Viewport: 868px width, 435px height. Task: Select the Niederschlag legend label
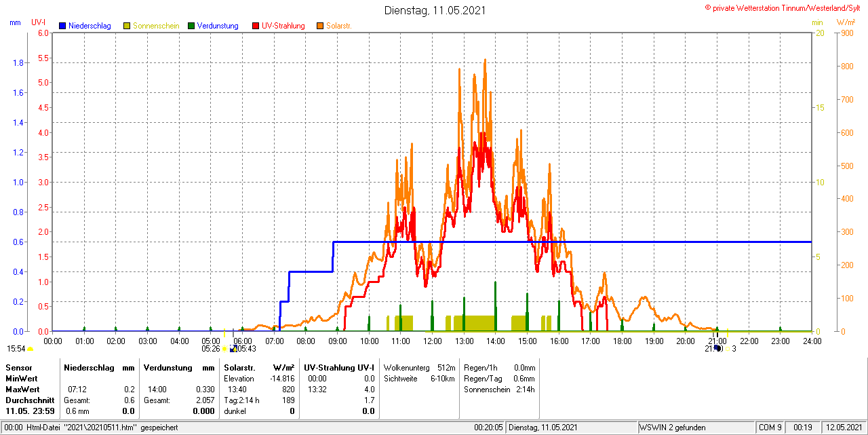pos(90,26)
